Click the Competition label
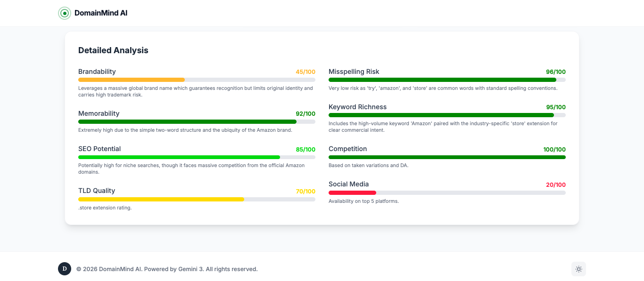644x281 pixels. pos(348,149)
